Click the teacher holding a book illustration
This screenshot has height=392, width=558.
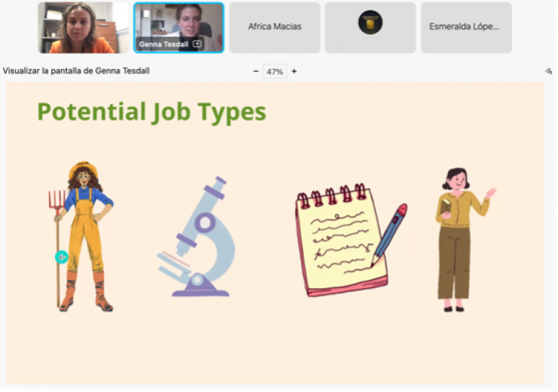(458, 238)
